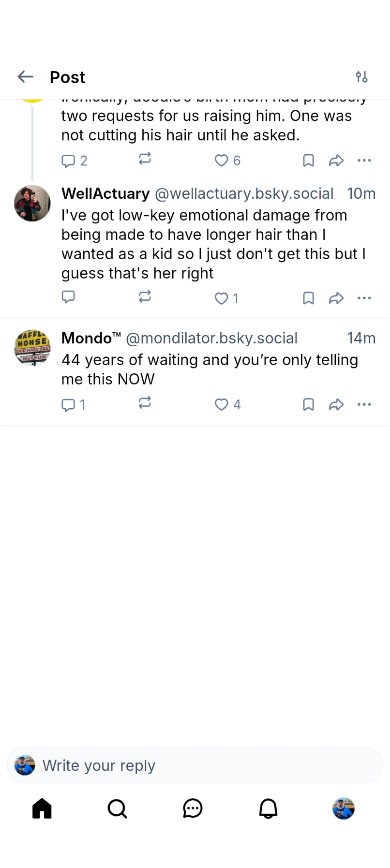Viewport: 390px width, 868px height.
Task: Reply to WellActuary's post
Action: coord(68,296)
